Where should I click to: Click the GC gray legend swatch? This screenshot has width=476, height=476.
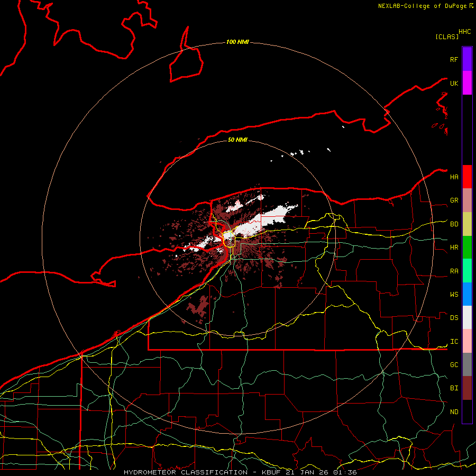467,364
